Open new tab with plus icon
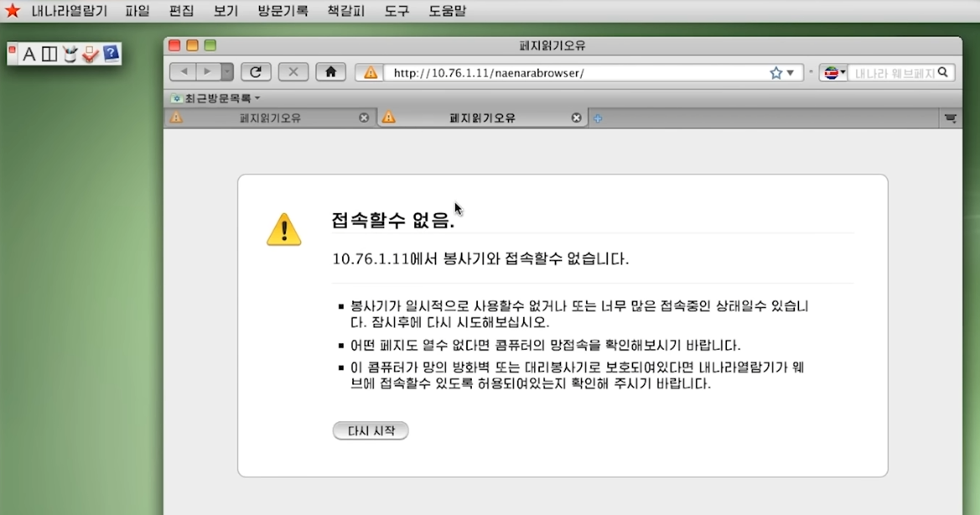The height and width of the screenshot is (515, 980). click(598, 118)
